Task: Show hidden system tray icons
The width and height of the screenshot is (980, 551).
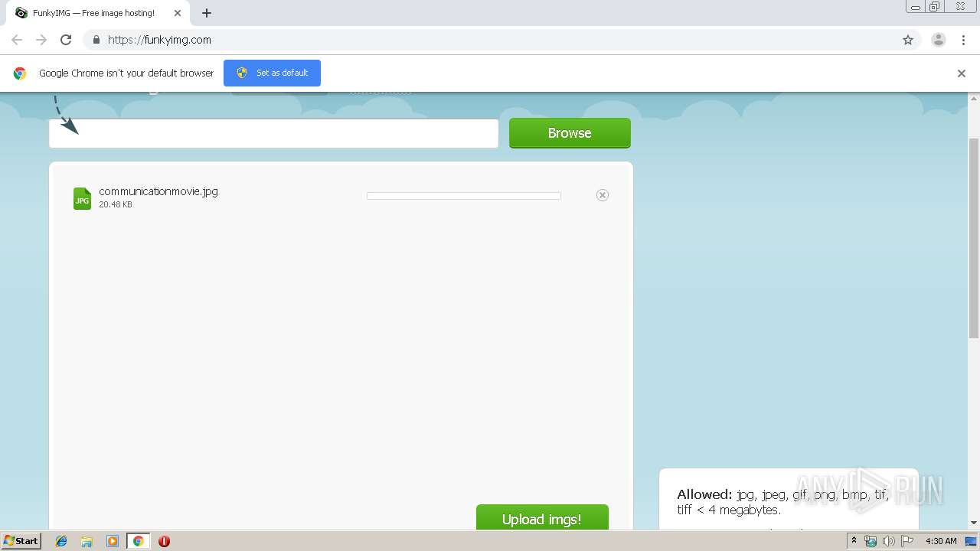Action: click(x=854, y=541)
